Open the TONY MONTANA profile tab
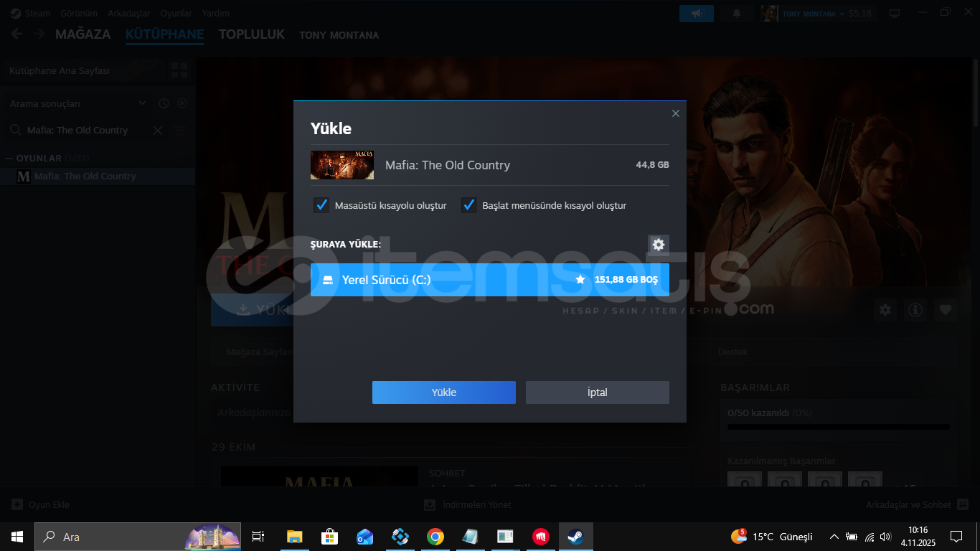980x551 pixels. tap(339, 35)
